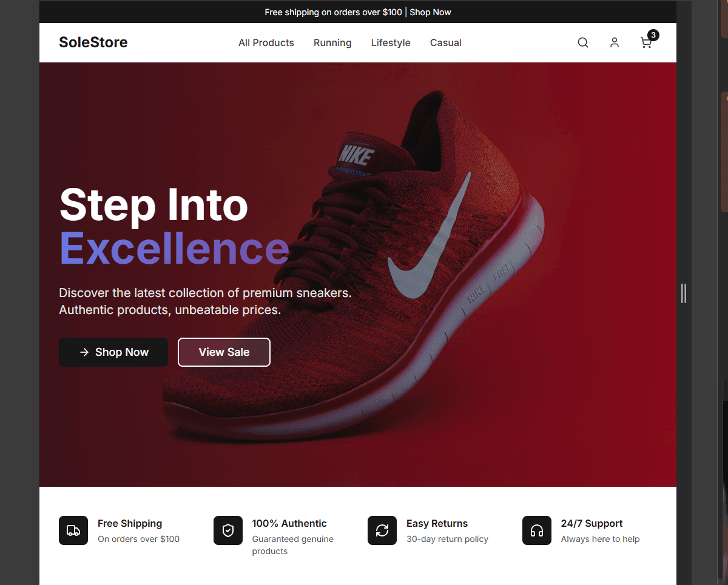Click the View Sale button

pos(224,352)
